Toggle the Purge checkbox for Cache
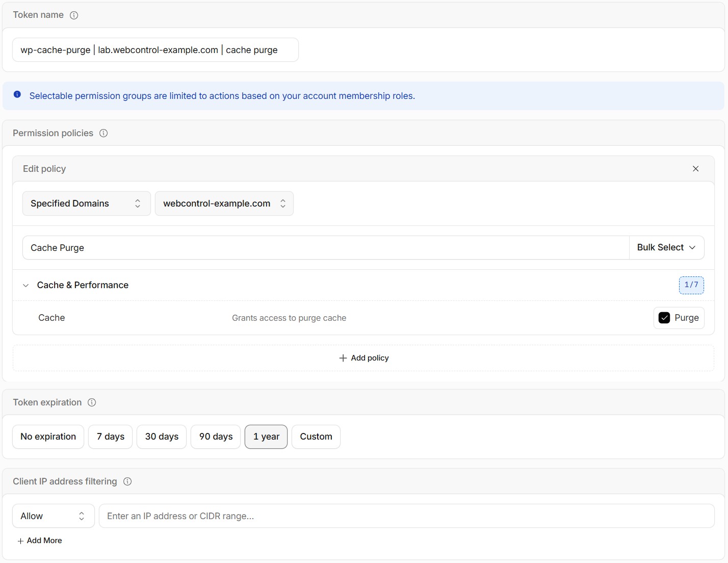 [x=664, y=318]
